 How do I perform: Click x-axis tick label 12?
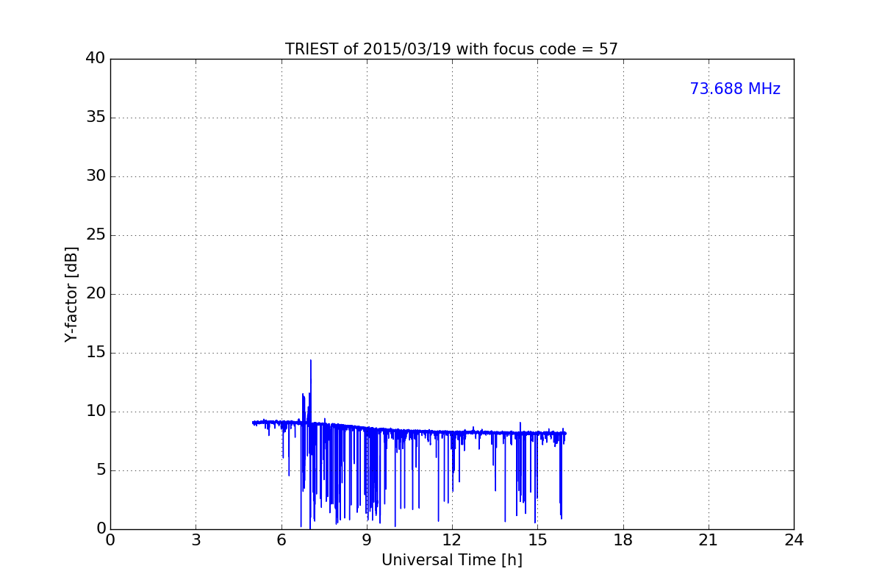coord(452,540)
